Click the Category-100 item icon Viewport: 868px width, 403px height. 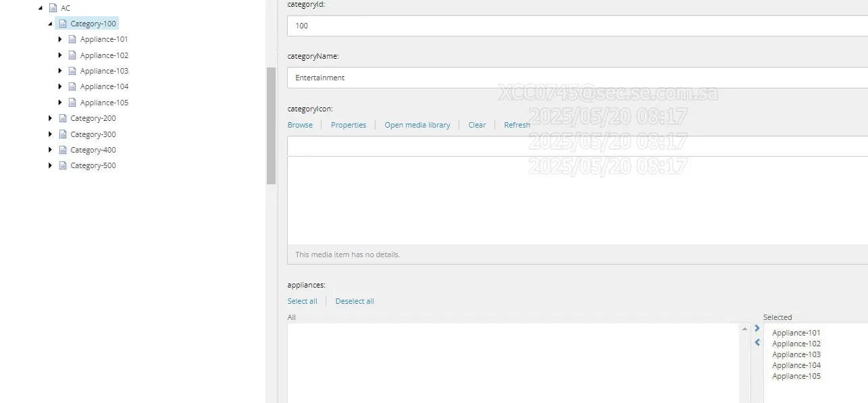[x=63, y=23]
